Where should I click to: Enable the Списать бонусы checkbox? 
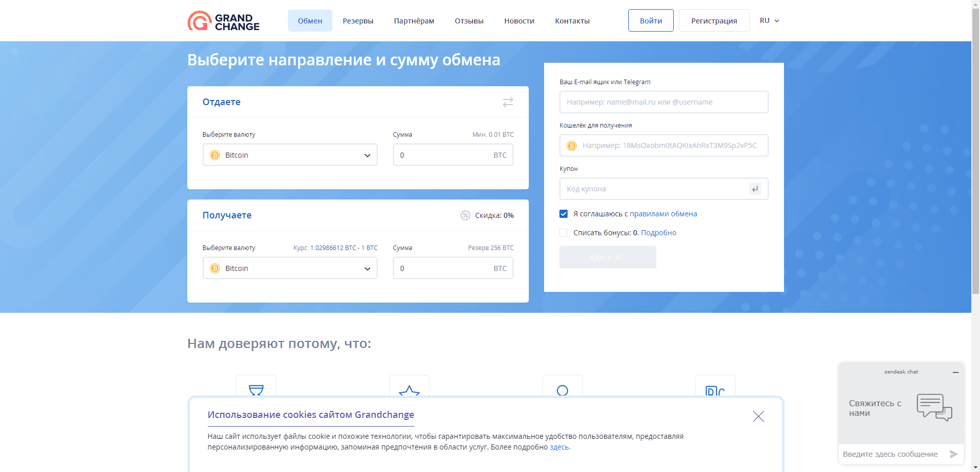pos(563,233)
